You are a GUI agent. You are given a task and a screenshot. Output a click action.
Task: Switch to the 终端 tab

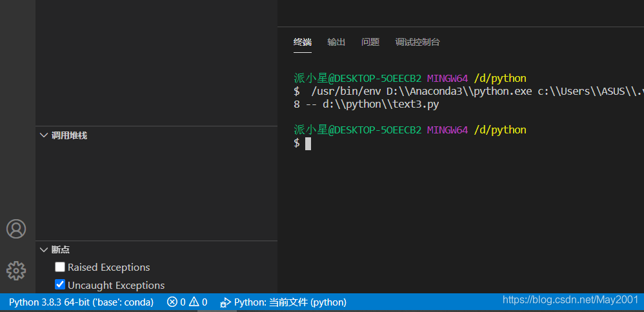[303, 42]
